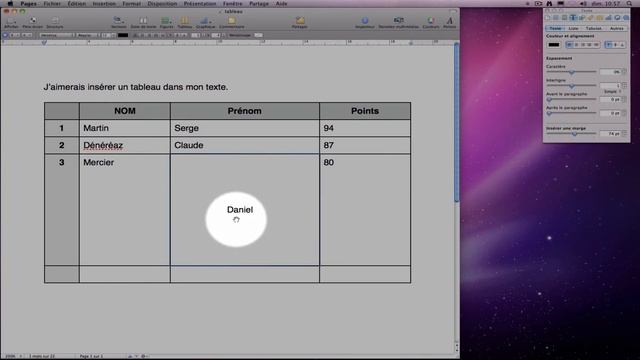Image resolution: width=640 pixels, height=360 pixels.
Task: Select the Document inspector icon
Action: pyautogui.click(x=548, y=18)
